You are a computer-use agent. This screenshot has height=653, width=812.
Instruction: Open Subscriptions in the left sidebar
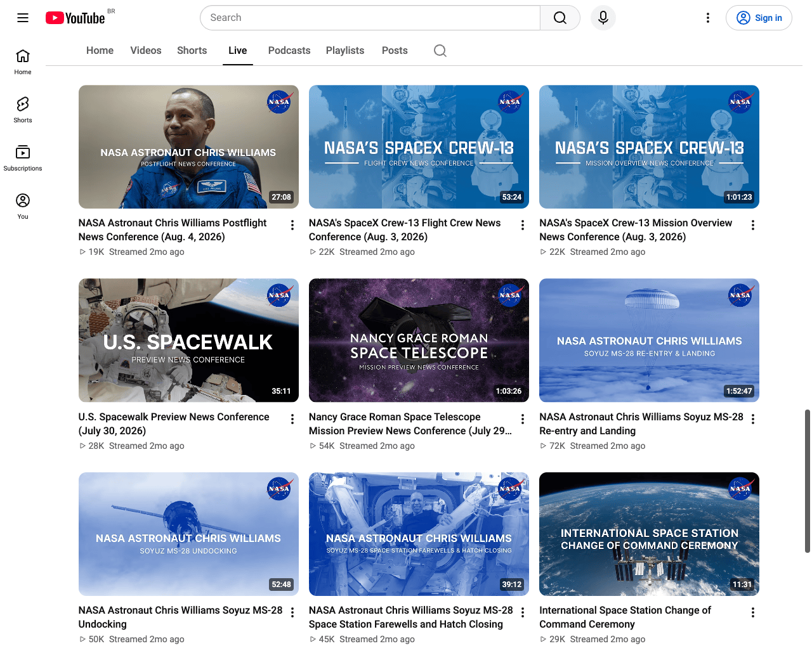click(23, 158)
